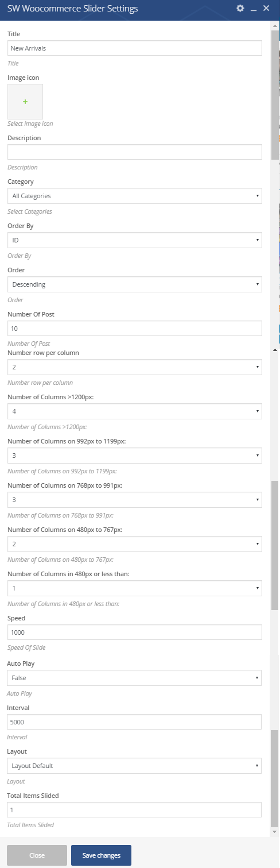Open the Number row per column dropdown

click(135, 367)
